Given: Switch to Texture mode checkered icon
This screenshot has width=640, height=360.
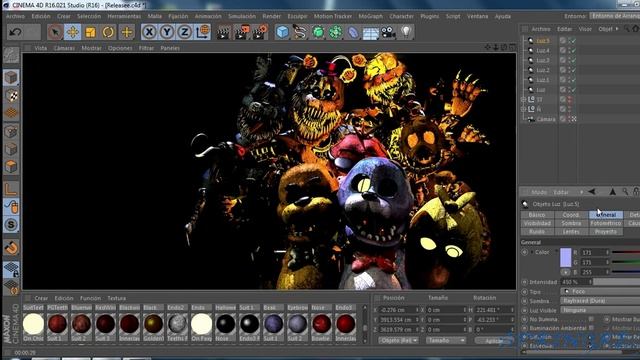Looking at the screenshot, I should (x=11, y=96).
